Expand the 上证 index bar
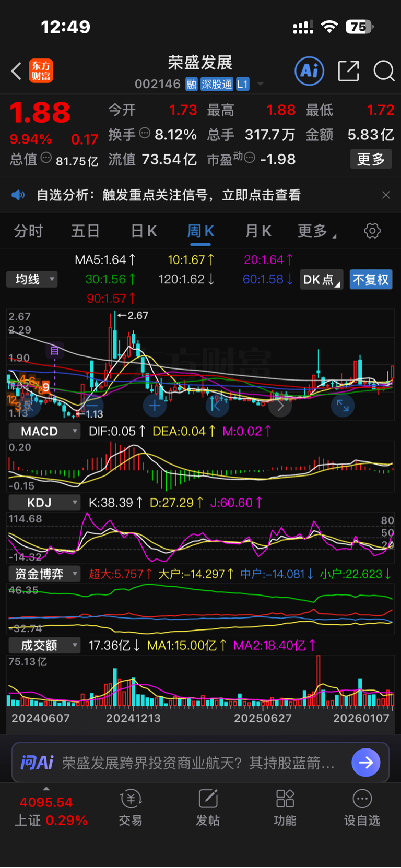The width and height of the screenshot is (401, 868). (x=46, y=789)
